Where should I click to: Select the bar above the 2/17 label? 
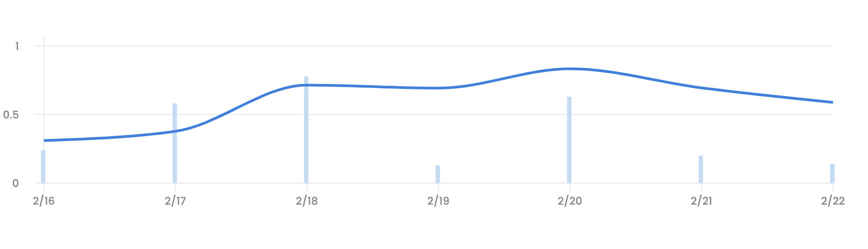click(x=175, y=143)
